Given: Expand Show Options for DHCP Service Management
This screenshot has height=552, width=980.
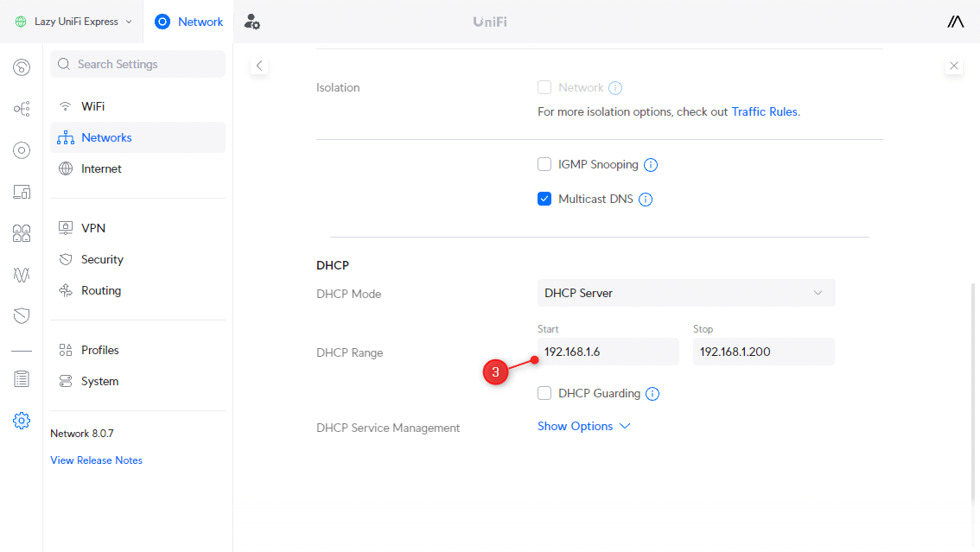Looking at the screenshot, I should pyautogui.click(x=583, y=426).
